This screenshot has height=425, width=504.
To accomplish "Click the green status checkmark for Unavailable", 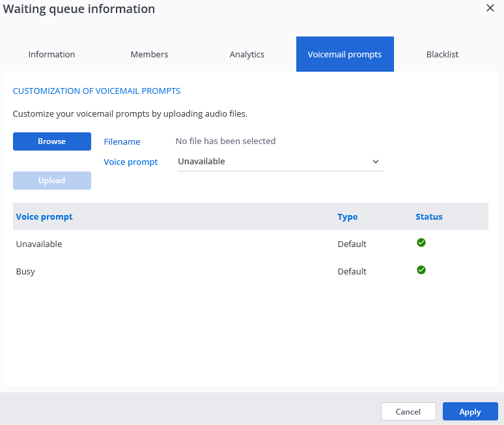I will click(x=421, y=242).
